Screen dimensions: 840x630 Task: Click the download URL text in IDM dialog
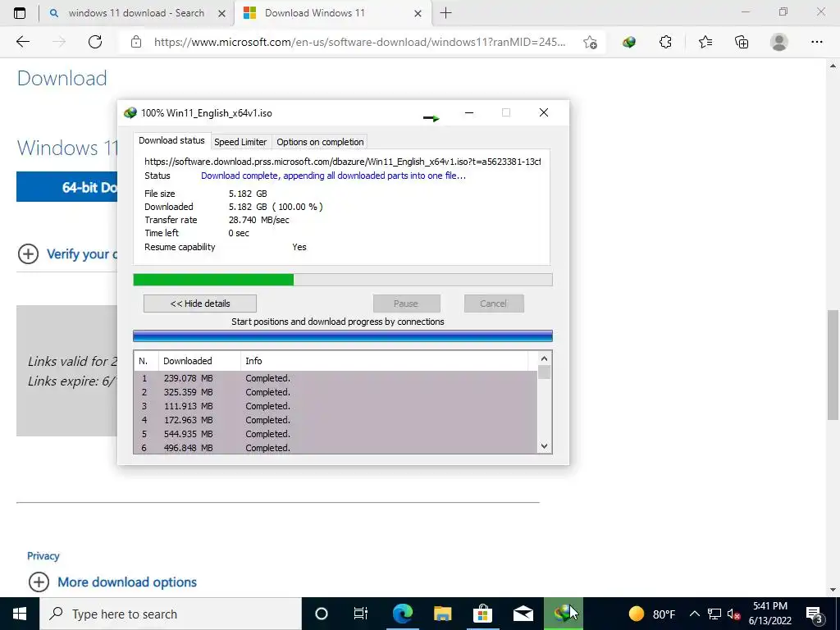tap(342, 162)
